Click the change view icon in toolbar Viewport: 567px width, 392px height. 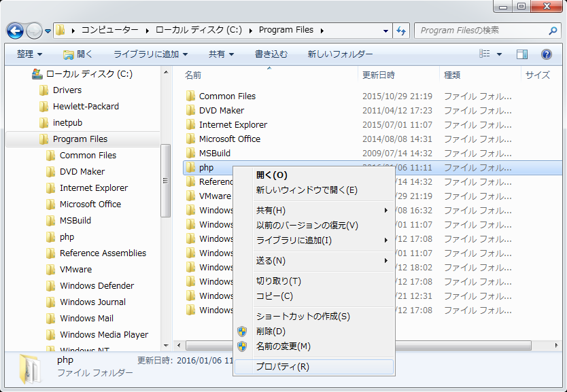pos(485,54)
